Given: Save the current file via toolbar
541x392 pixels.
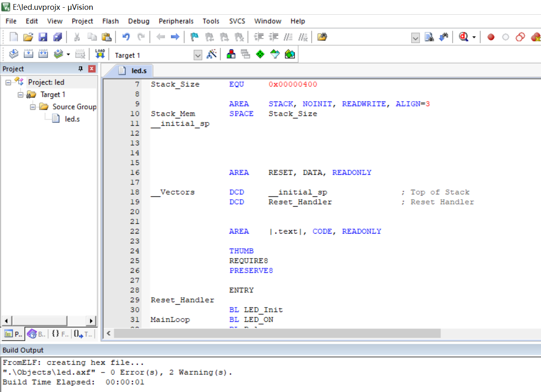Looking at the screenshot, I should (x=43, y=37).
